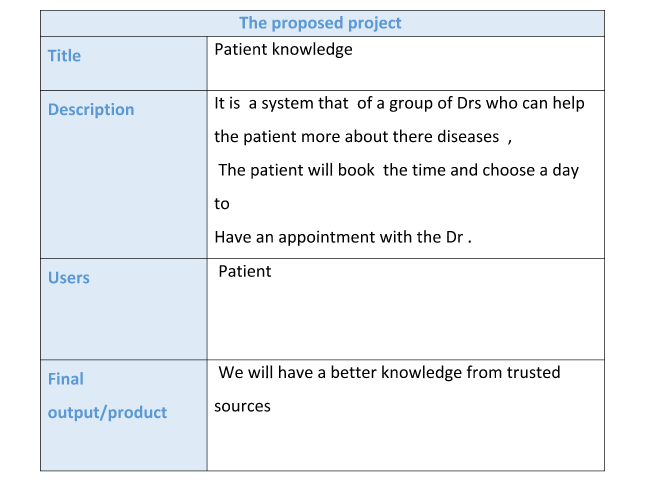Click the 'The proposed project' table header

tap(320, 23)
